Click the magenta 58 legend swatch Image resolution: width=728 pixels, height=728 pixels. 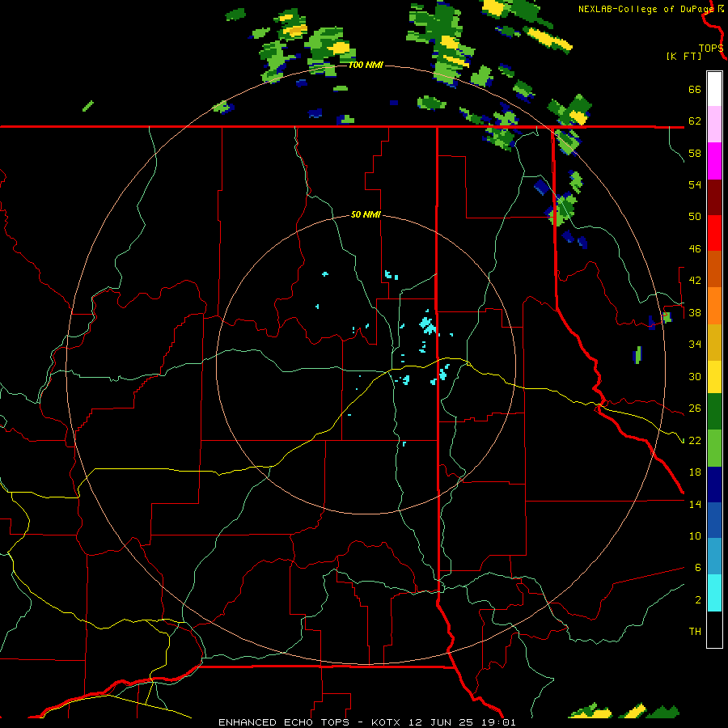[x=714, y=161]
